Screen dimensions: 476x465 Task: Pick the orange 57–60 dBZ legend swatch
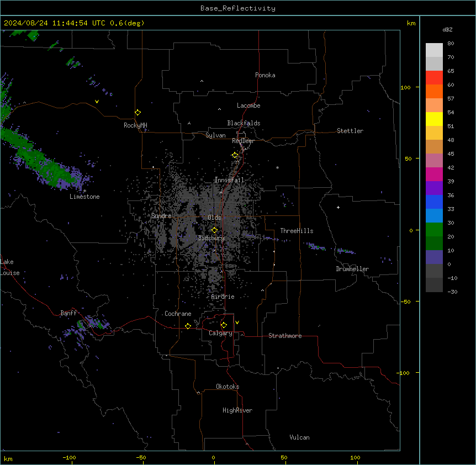434,92
